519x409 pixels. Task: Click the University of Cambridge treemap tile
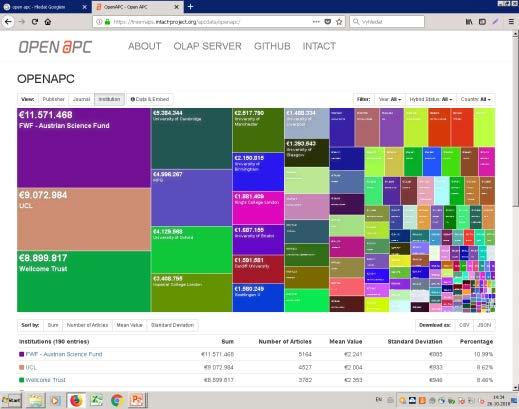(192, 138)
